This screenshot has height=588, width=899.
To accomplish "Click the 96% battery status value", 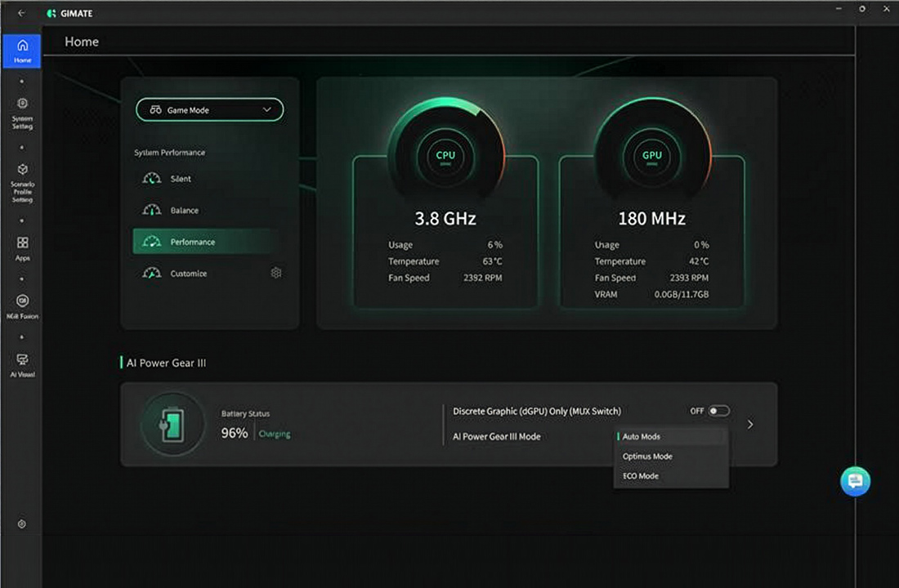I will 235,434.
